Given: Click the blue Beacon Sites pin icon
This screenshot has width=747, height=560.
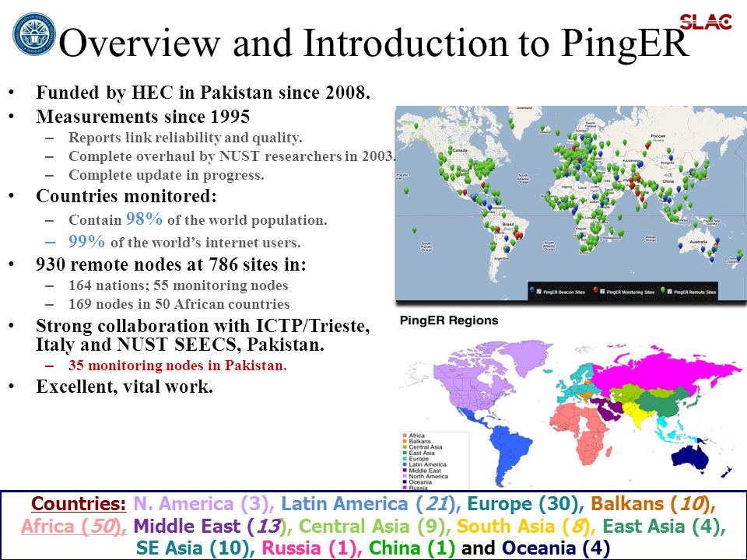Looking at the screenshot, I should coord(532,289).
